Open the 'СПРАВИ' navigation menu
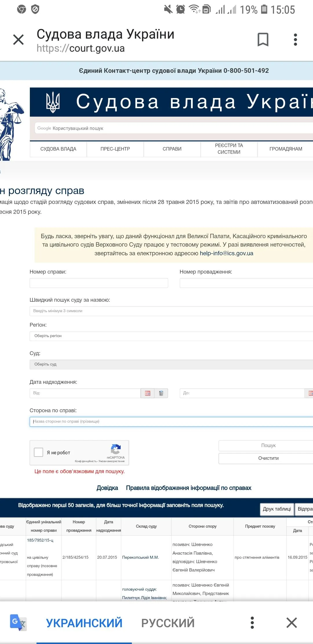This screenshot has height=644, width=313. tap(172, 149)
